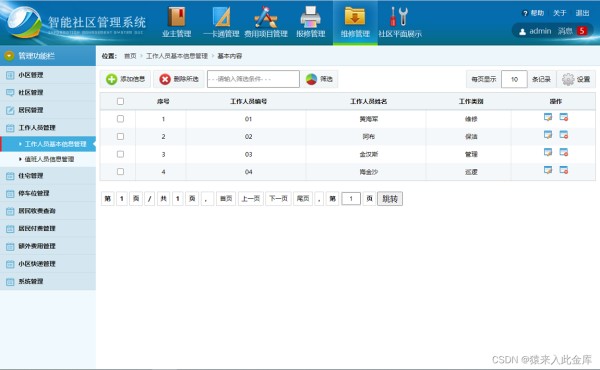Click 工作人员基本信息管理 in the breadcrumb
The width and height of the screenshot is (600, 370).
pos(177,56)
